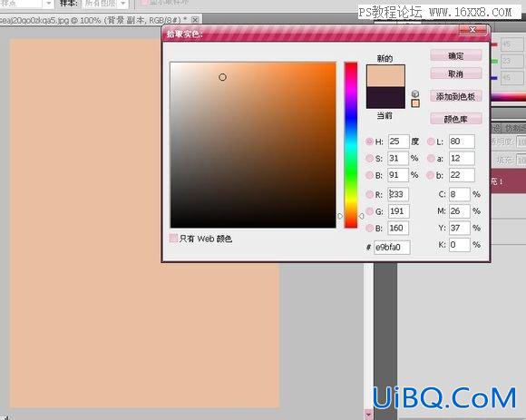The width and height of the screenshot is (526, 420).
Task: Select the H hue radio button
Action: pos(369,142)
